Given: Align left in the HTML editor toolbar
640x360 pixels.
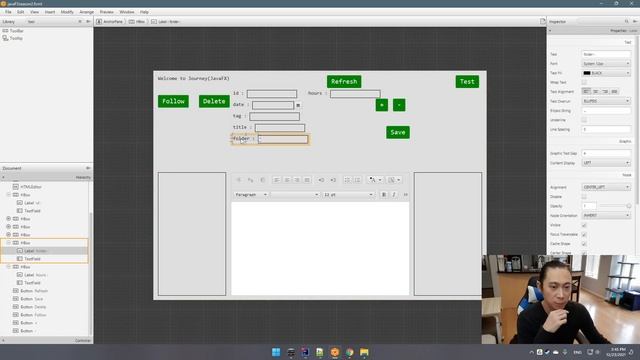Looking at the screenshot, I should pos(277,180).
